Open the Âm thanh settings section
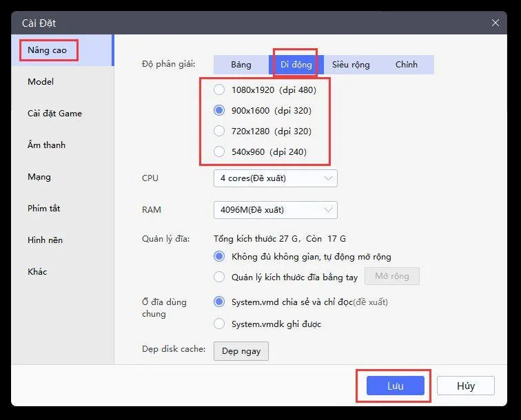The height and width of the screenshot is (420, 521). pyautogui.click(x=63, y=145)
